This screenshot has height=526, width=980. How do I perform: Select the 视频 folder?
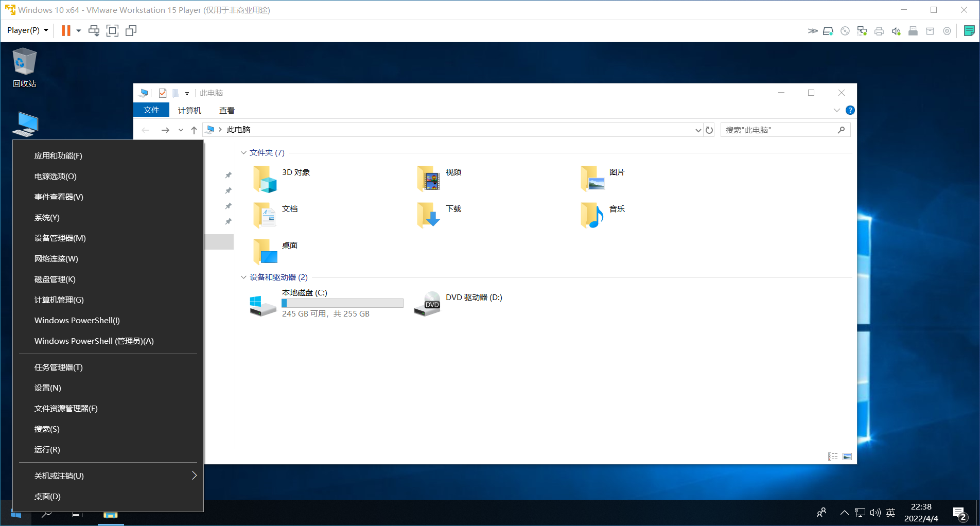click(440, 178)
